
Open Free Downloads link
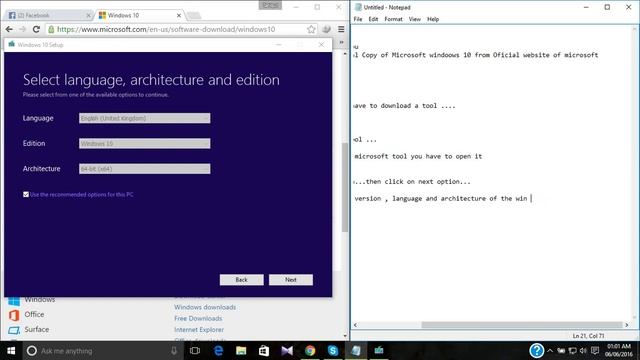click(198, 318)
